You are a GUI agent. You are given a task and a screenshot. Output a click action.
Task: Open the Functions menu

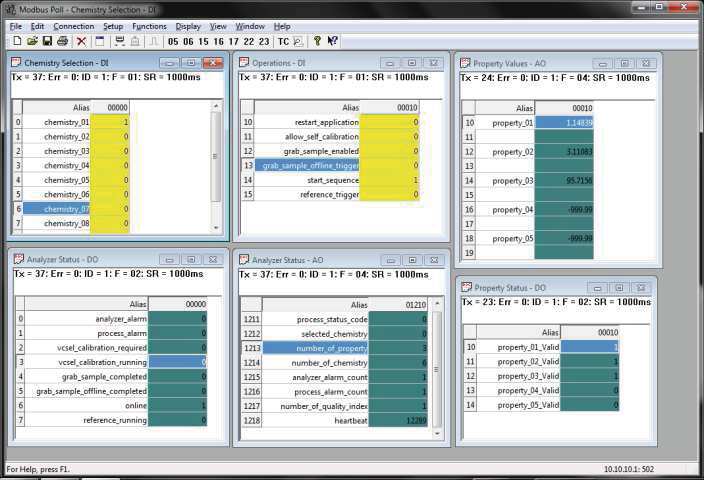(x=149, y=26)
